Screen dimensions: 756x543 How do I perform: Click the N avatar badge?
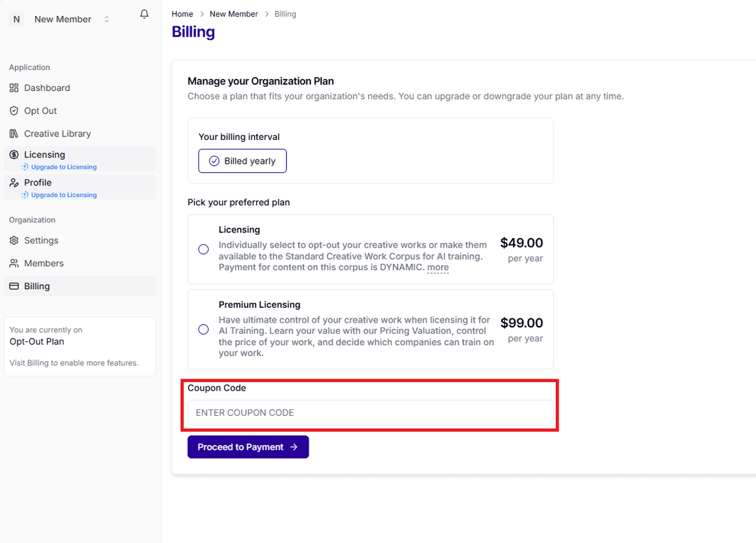click(x=16, y=19)
